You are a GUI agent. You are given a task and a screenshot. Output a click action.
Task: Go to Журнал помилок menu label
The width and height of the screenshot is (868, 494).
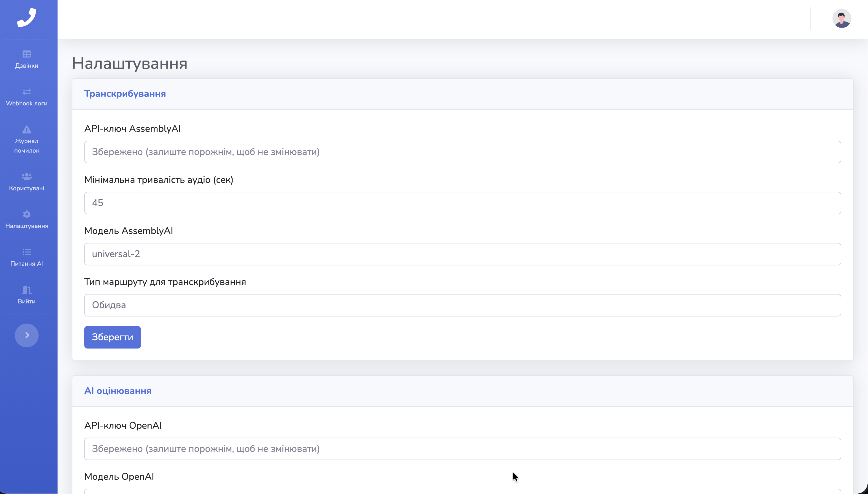click(x=26, y=145)
